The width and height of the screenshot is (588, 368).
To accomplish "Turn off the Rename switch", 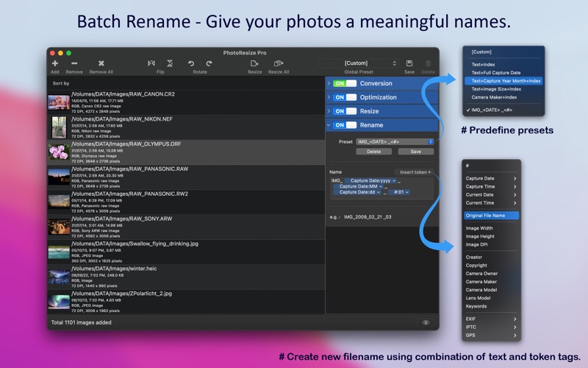I will 345,125.
